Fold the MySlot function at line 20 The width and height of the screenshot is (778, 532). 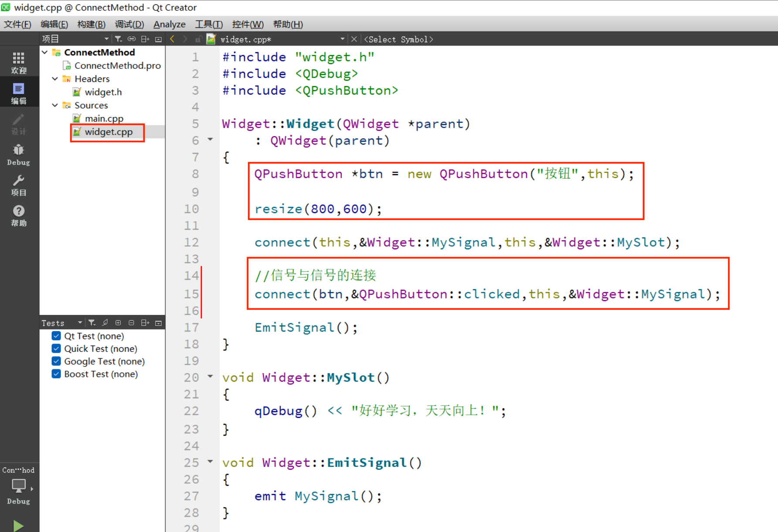pos(210,376)
